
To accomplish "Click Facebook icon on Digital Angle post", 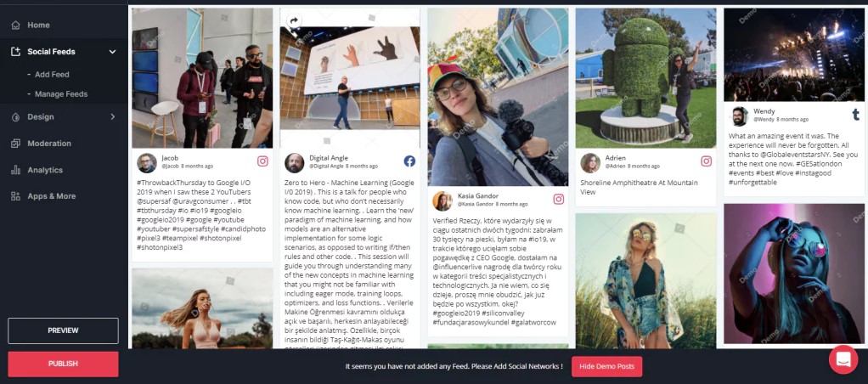I will pyautogui.click(x=409, y=161).
